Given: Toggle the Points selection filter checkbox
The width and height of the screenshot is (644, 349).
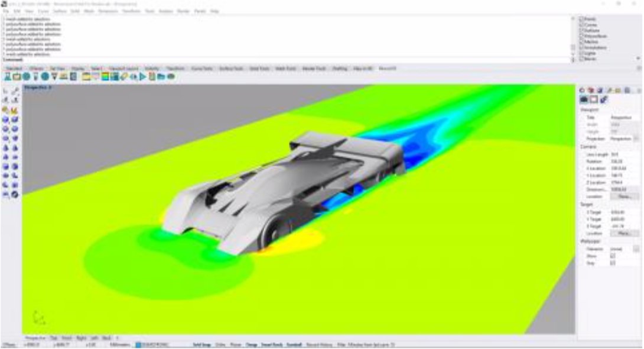Looking at the screenshot, I should pos(581,19).
